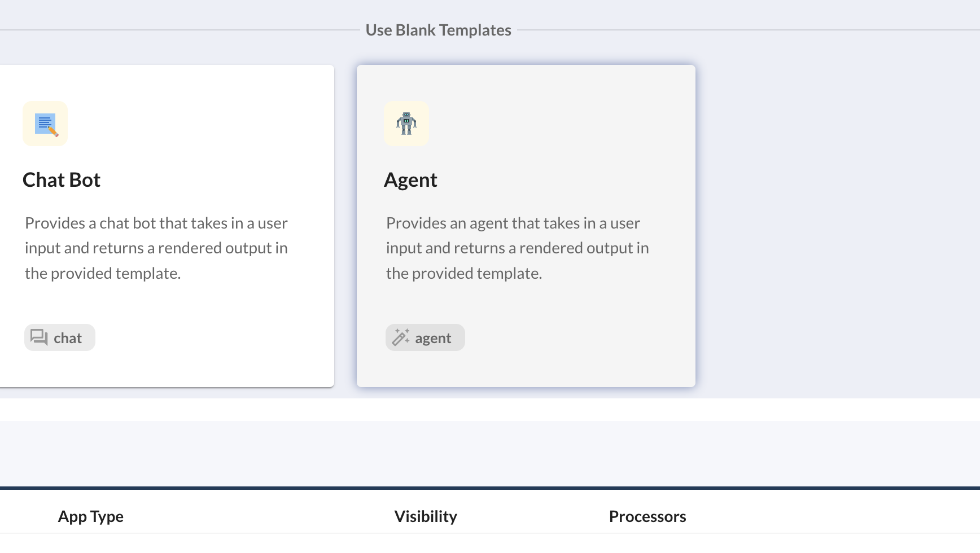Click the 'chat' tag pill

59,337
